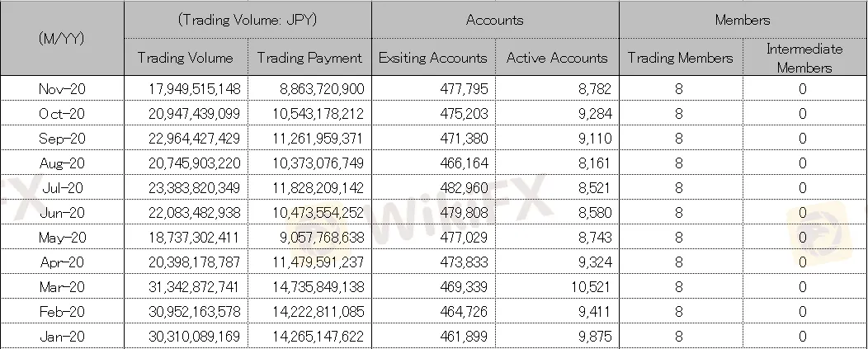Viewport: 868px width, 349px height.
Task: Select the Feb-20 trading payment 14,222,811,085
Action: [318, 312]
